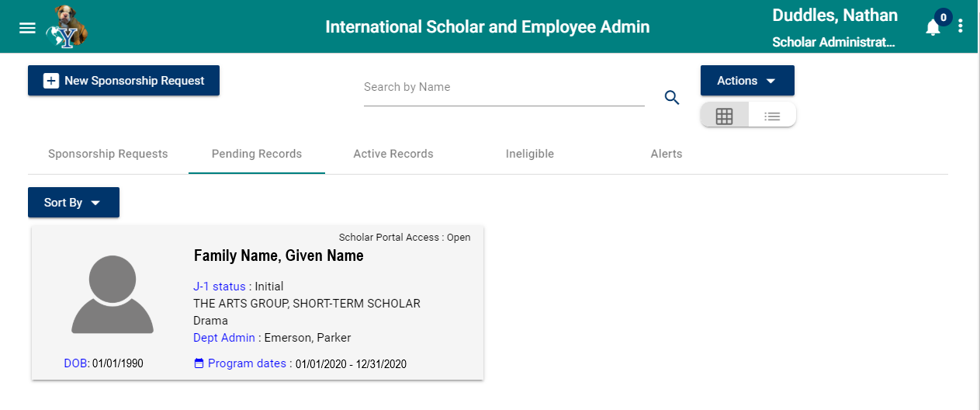Image resolution: width=980 pixels, height=410 pixels.
Task: Click the J-1 status link
Action: pos(219,287)
